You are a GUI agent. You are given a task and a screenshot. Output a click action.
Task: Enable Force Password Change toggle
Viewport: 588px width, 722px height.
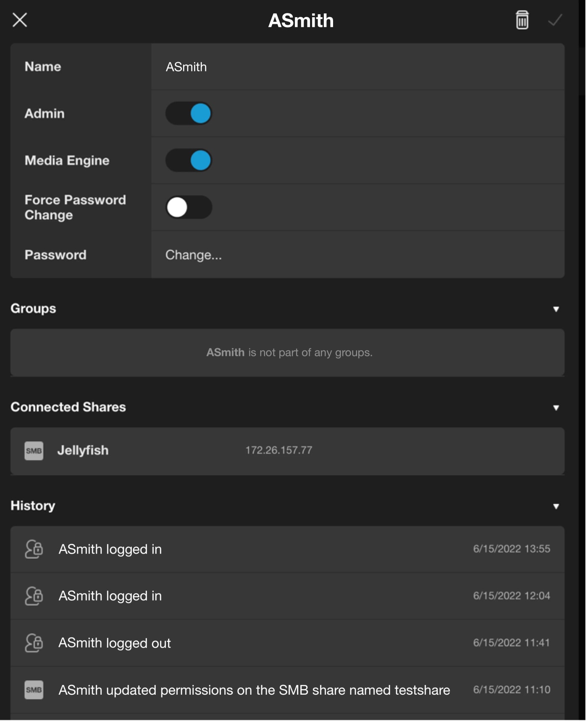click(x=189, y=208)
